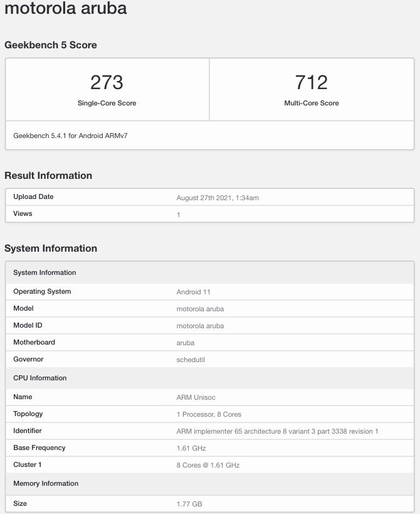420x514 pixels.
Task: Click the Motherboard value "aruba"
Action: pyautogui.click(x=186, y=343)
